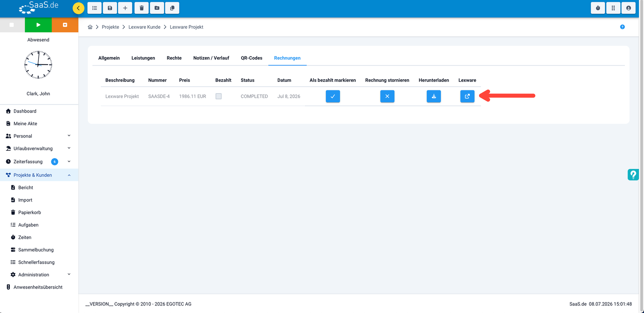Open Papierkorb in the sidebar
The height and width of the screenshot is (313, 644).
tap(29, 212)
